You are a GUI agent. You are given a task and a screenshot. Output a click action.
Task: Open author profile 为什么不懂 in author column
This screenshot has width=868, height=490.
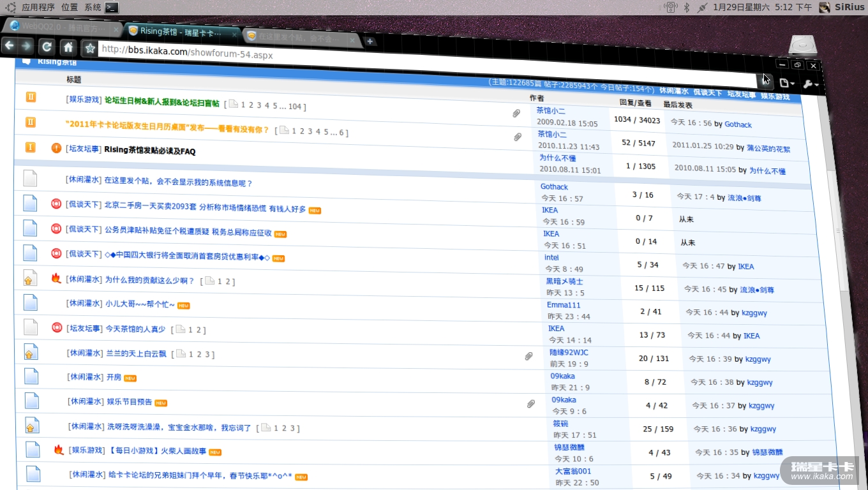click(558, 158)
